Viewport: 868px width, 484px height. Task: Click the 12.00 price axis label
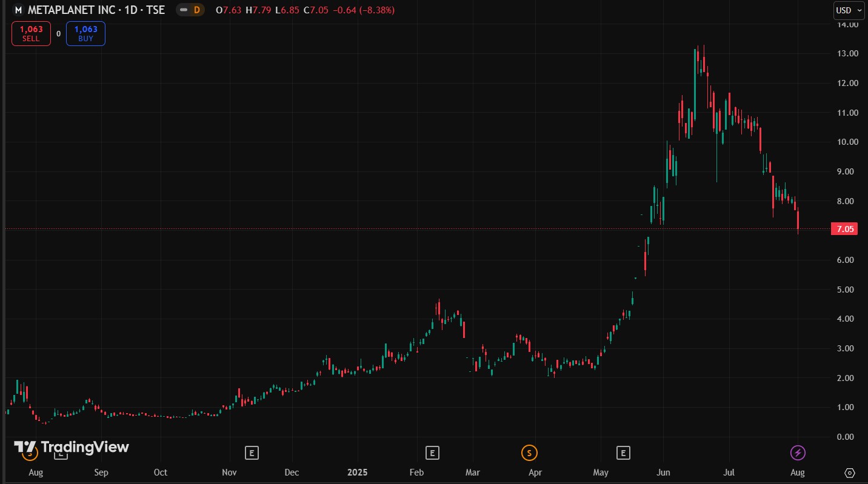(847, 83)
